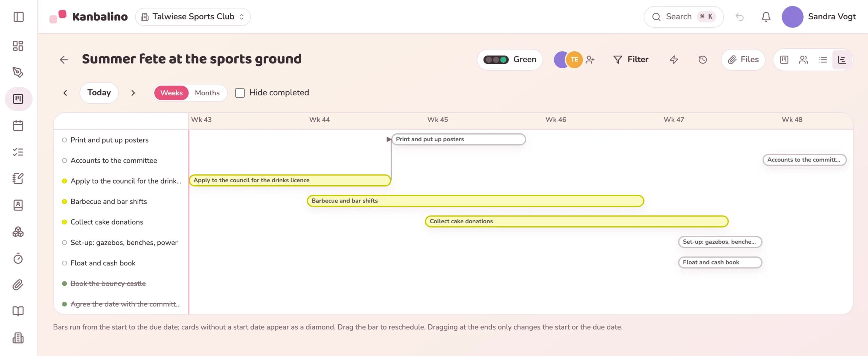Image resolution: width=868 pixels, height=356 pixels.
Task: Select the timeline Gantt view tab
Action: click(x=842, y=60)
